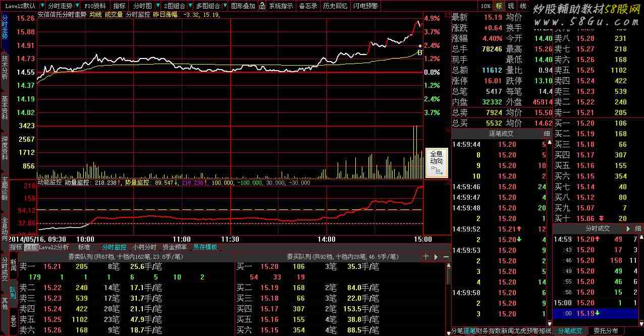This screenshot has width=644, height=336.
Task: Select 龙虎 tab in bottom strip
Action: 520,331
